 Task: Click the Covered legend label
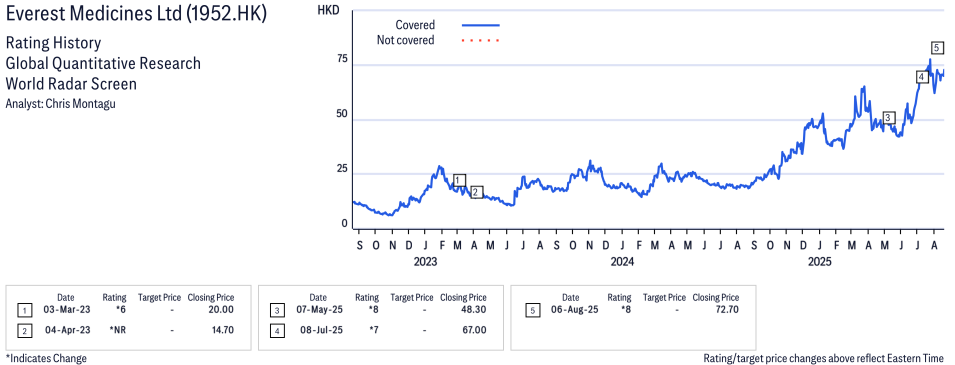(x=415, y=25)
